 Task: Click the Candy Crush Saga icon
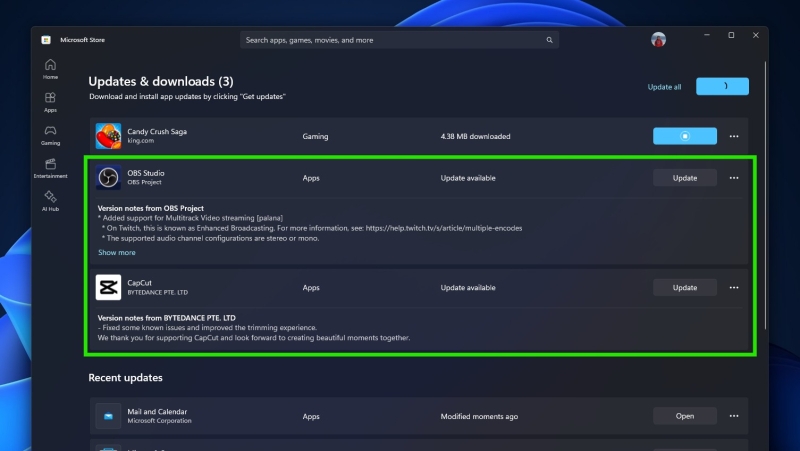[108, 136]
